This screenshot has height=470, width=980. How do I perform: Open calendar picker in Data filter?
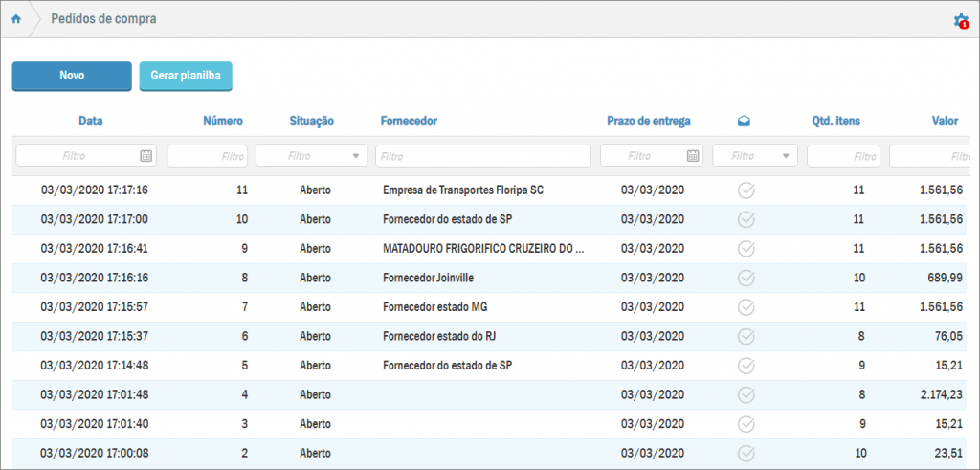click(145, 155)
